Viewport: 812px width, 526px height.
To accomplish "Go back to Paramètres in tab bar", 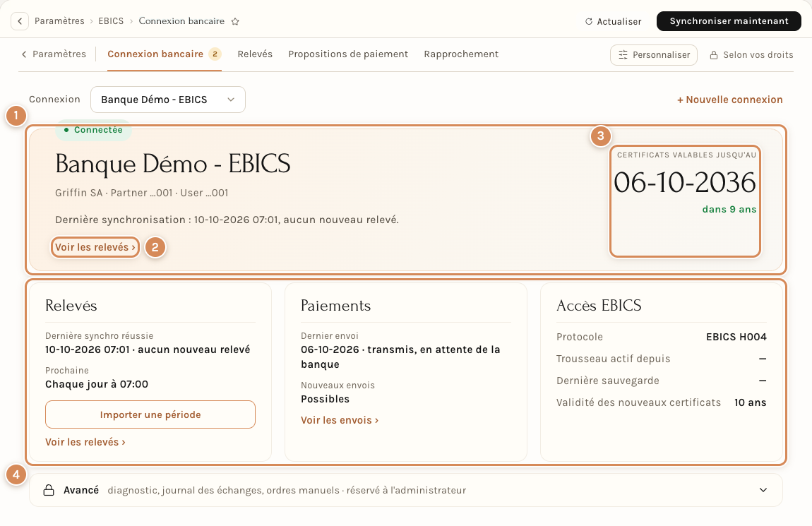I will (x=54, y=54).
